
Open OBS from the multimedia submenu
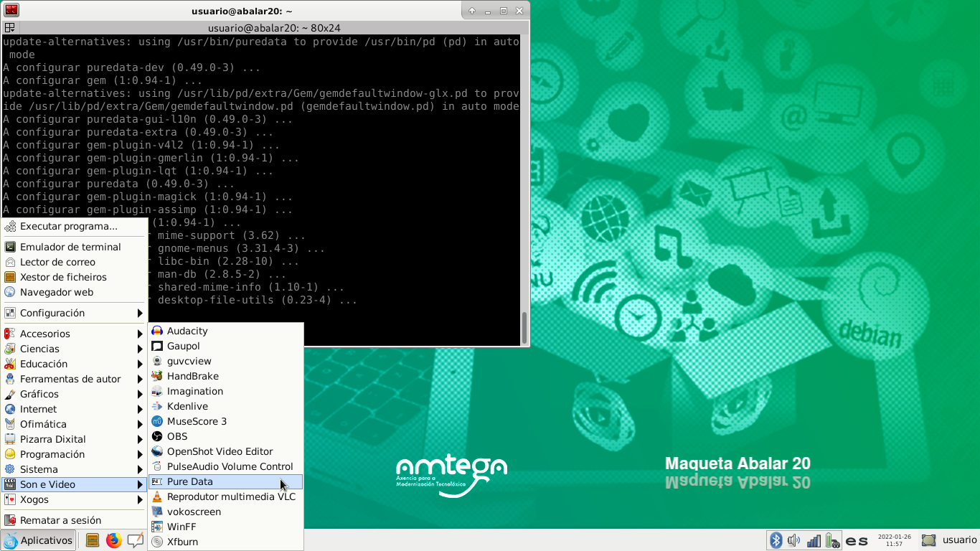coord(177,436)
